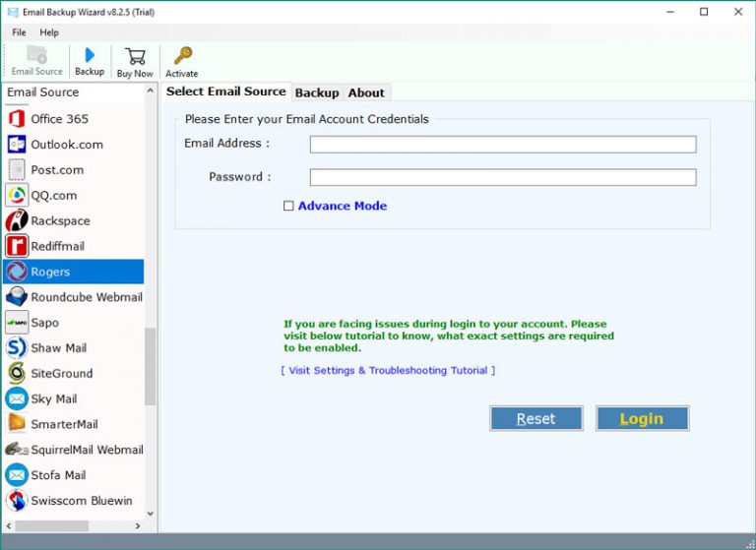This screenshot has width=756, height=550.
Task: Click the Reset button
Action: (x=535, y=418)
